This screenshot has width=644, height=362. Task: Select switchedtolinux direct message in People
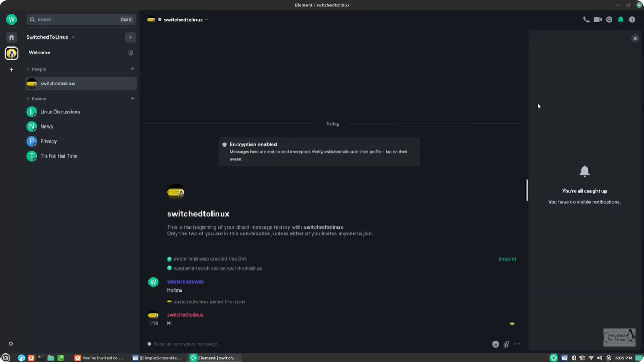pyautogui.click(x=81, y=84)
